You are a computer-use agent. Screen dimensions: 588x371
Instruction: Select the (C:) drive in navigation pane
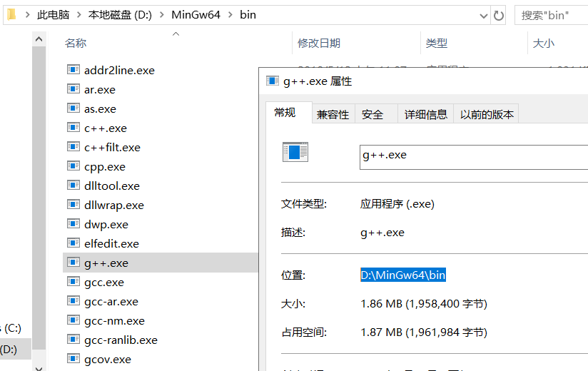click(x=11, y=328)
